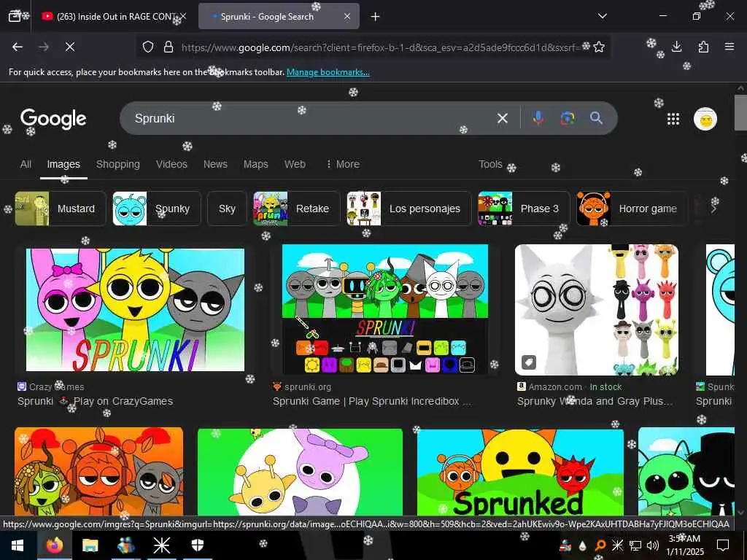
Task: Open the sprunki.org game image result
Action: [x=385, y=309]
